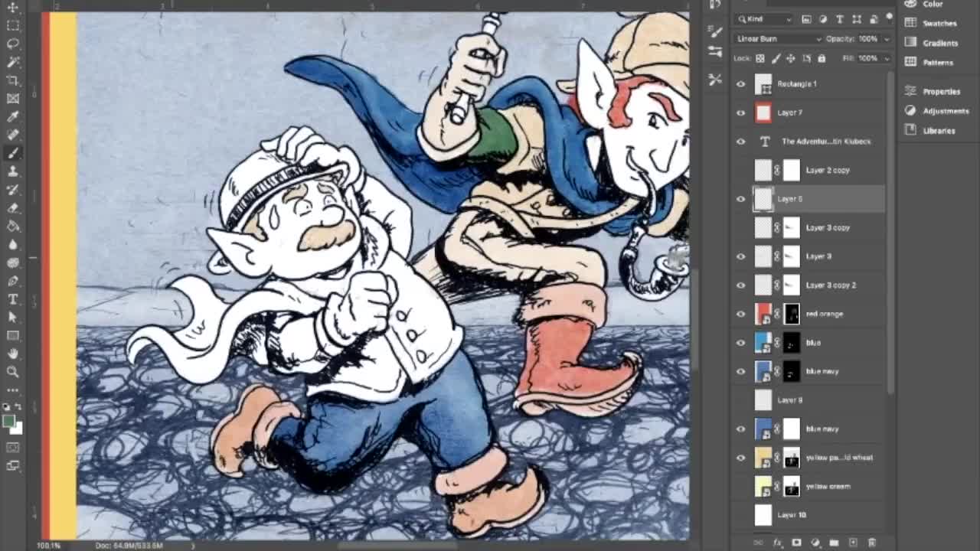Select the Move tool
This screenshot has width=980, height=551.
[x=13, y=7]
